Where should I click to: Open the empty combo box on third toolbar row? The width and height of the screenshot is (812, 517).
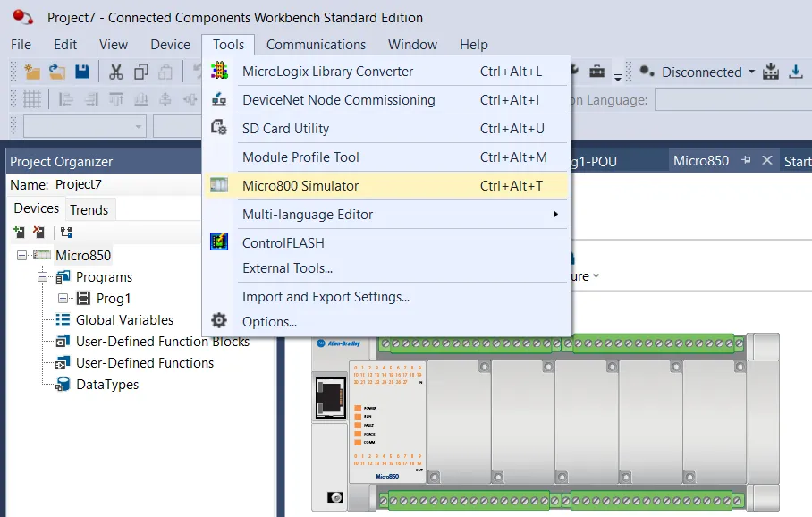click(85, 126)
